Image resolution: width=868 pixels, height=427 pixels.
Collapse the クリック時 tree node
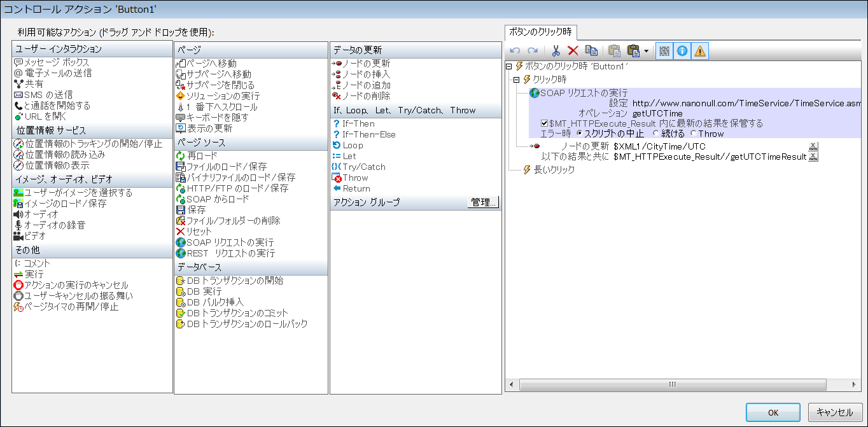pos(517,80)
